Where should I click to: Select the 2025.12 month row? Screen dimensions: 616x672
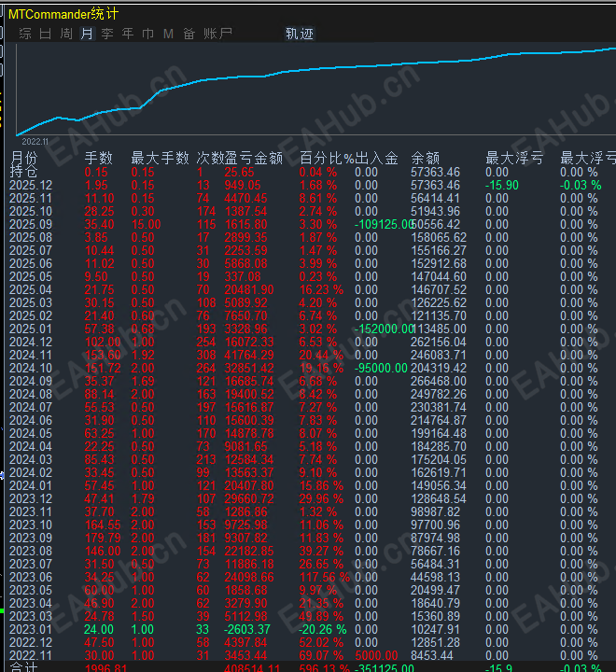pyautogui.click(x=308, y=185)
